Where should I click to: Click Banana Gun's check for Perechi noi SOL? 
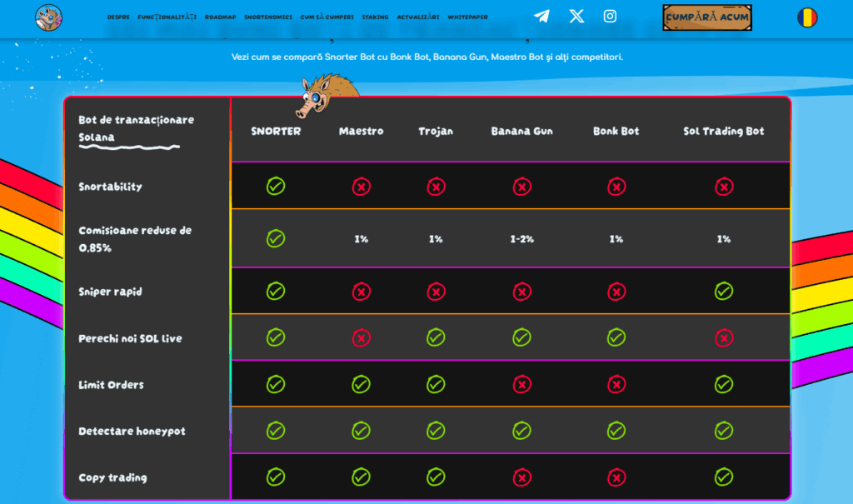tap(521, 337)
